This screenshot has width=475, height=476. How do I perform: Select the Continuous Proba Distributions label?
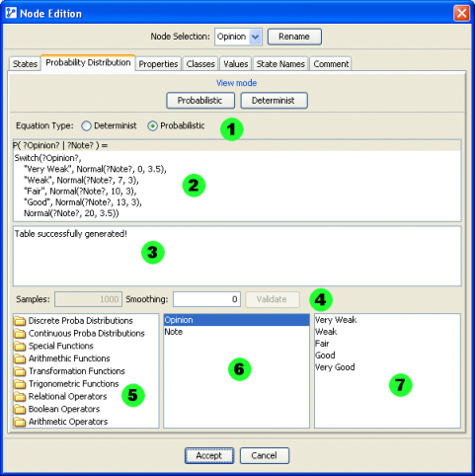[x=87, y=334]
